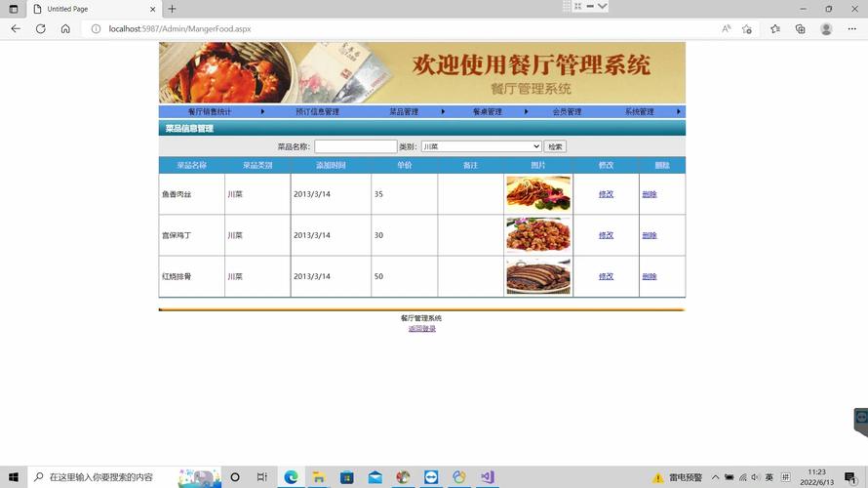The height and width of the screenshot is (488, 868).
Task: Click the 单价 column header
Action: tap(404, 165)
